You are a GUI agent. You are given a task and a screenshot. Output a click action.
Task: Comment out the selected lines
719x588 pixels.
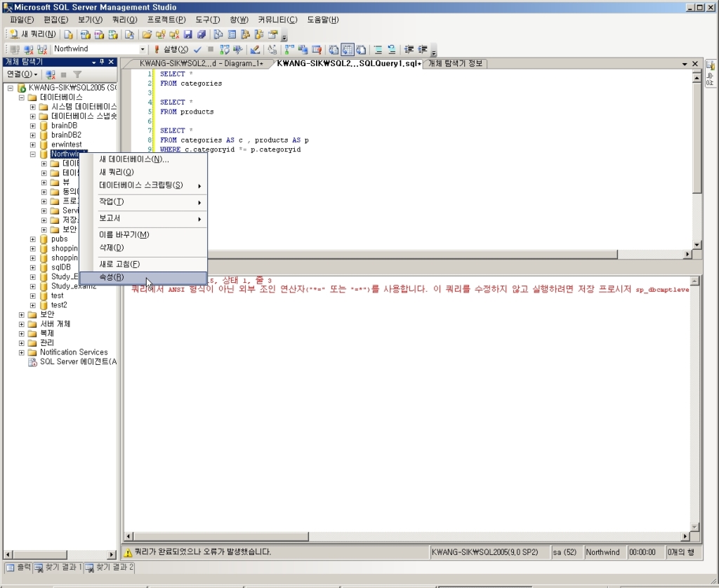[x=378, y=49]
